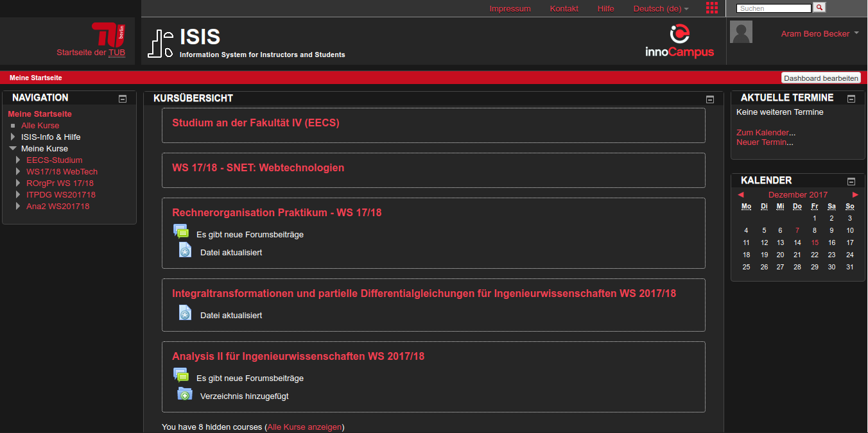Expand Ana2 WS201718 tree arrow
Viewport: 868px width, 433px height.
[18, 206]
